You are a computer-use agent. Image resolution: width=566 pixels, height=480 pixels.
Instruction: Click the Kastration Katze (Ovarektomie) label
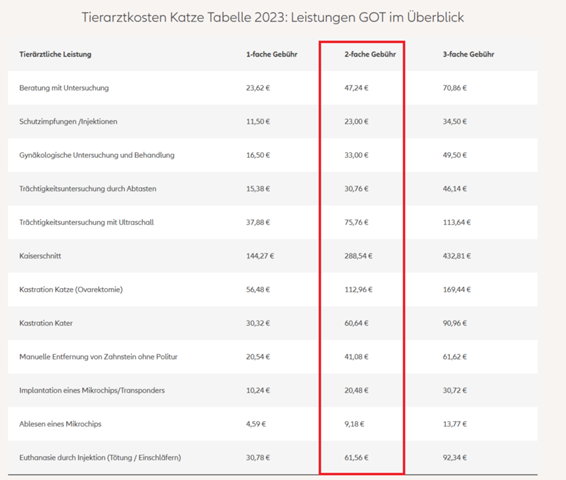coord(71,289)
